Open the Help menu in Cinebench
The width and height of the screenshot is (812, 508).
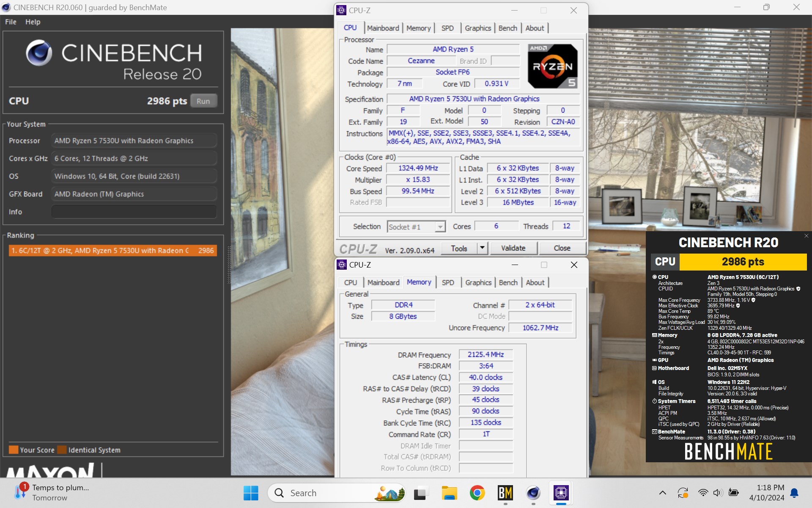pos(33,22)
